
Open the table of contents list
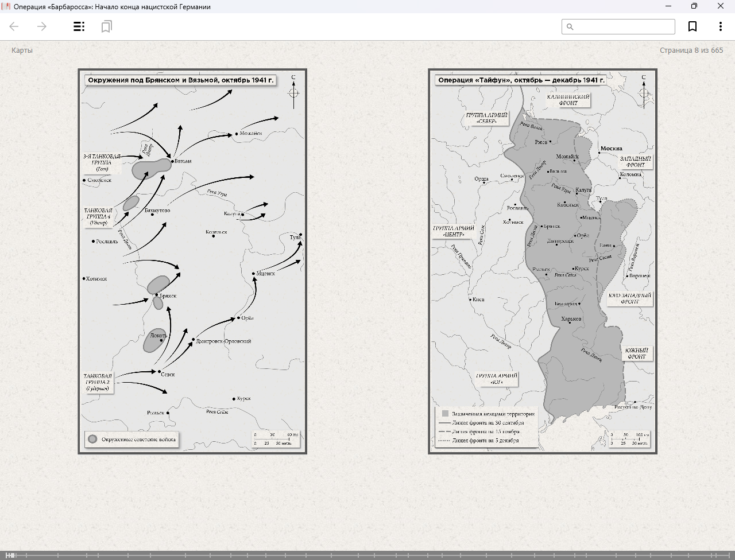coord(79,26)
